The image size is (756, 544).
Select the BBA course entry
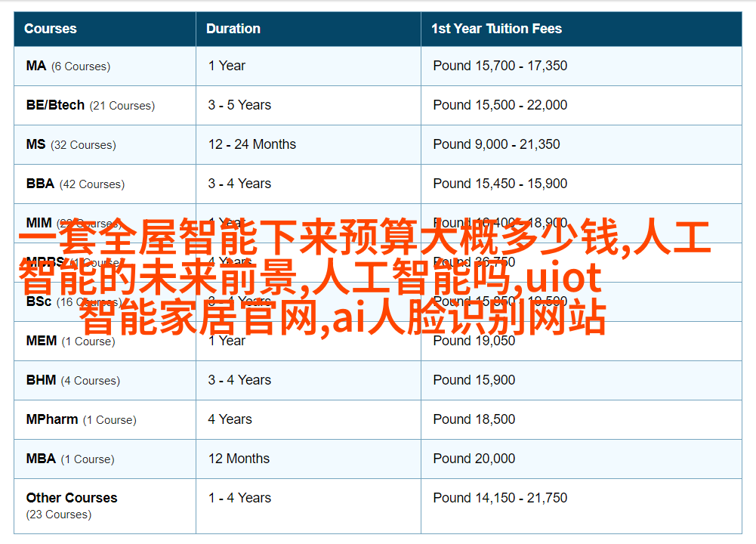coord(40,184)
